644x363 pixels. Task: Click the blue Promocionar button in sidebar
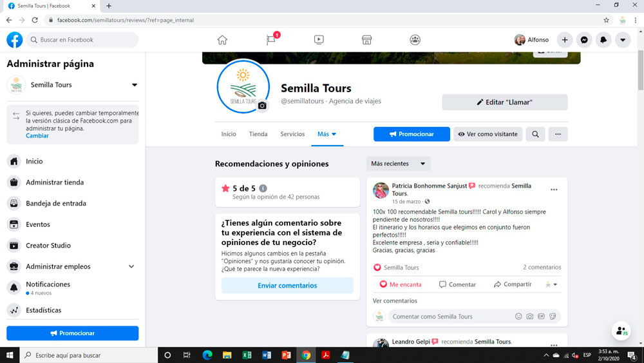coord(72,333)
